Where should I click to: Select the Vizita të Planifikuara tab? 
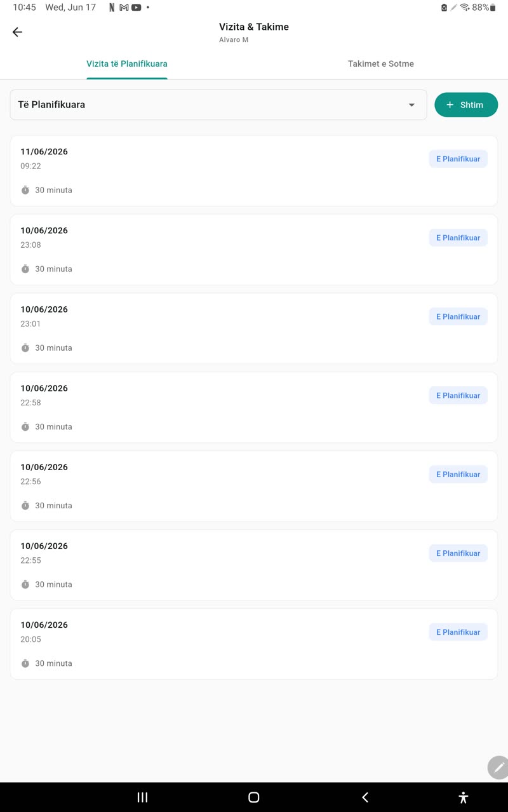pyautogui.click(x=127, y=64)
